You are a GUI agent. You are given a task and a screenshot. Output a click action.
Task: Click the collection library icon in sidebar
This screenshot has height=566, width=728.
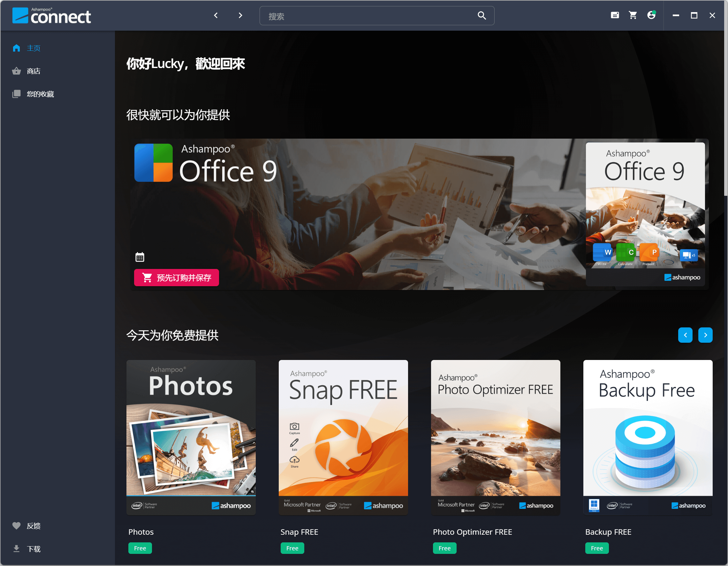click(x=16, y=94)
